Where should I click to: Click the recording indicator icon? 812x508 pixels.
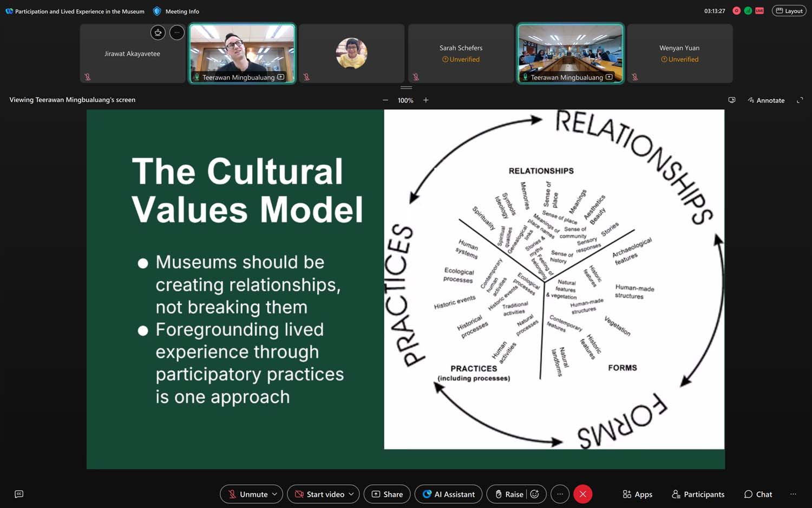coord(736,11)
